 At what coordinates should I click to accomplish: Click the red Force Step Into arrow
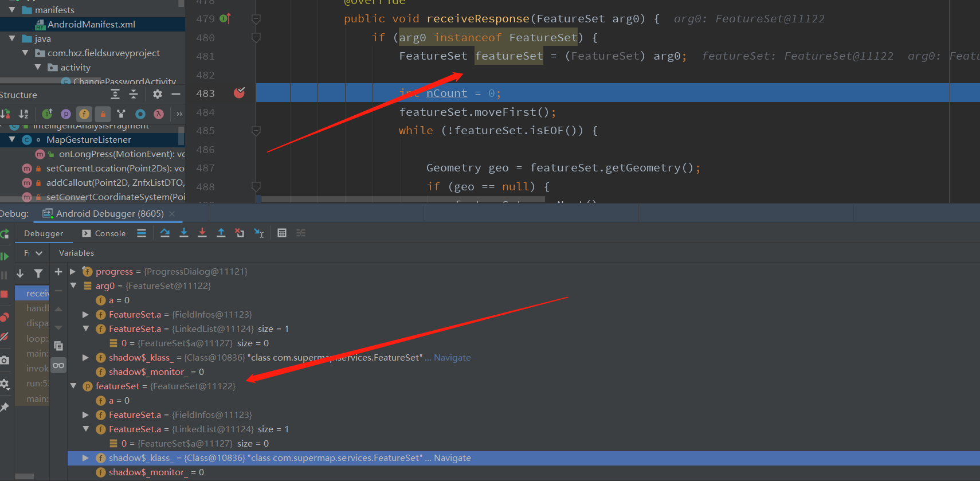point(202,233)
